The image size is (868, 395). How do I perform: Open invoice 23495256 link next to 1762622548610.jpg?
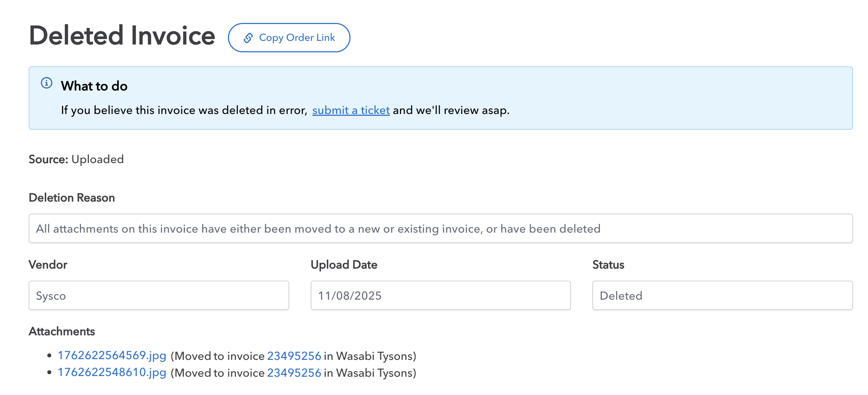294,373
